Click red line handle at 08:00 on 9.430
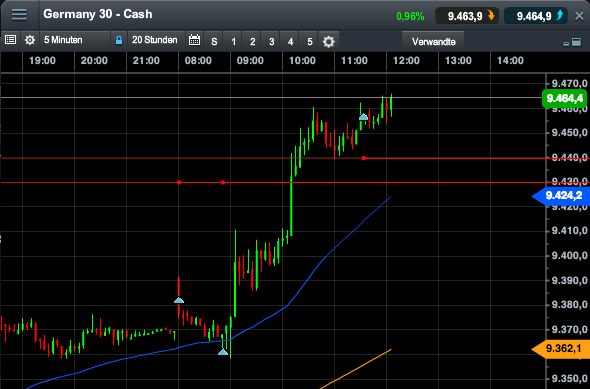 [x=179, y=182]
